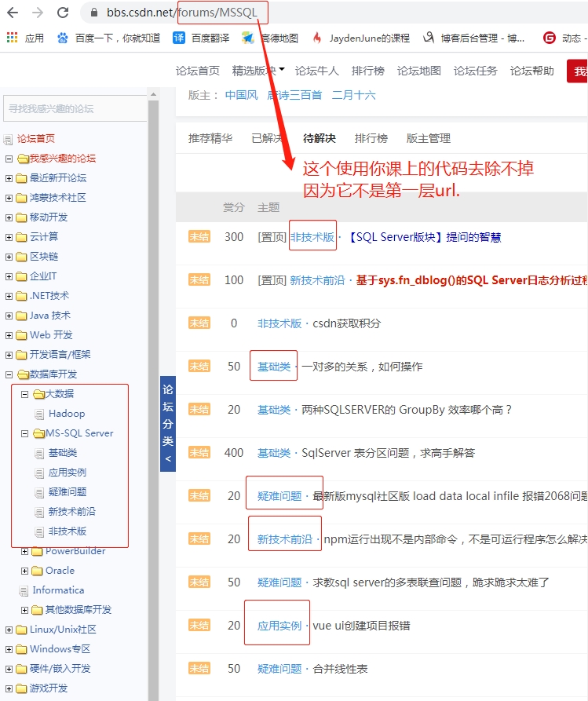Switch to the 推荐精华 tab
This screenshot has height=701, width=588.
coord(210,138)
